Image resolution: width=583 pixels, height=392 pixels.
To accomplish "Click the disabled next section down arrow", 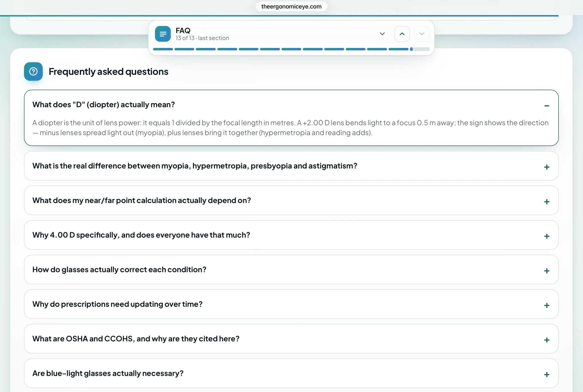I will click(x=422, y=34).
